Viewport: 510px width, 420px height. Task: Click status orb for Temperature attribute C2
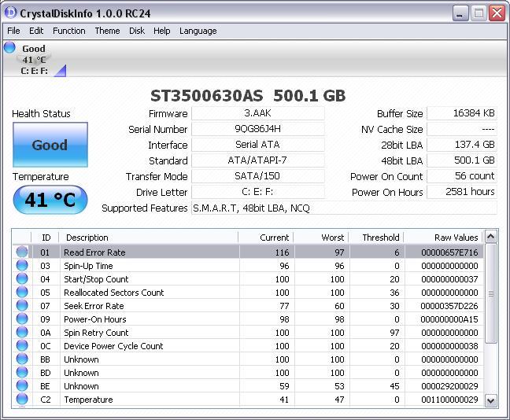[22, 399]
